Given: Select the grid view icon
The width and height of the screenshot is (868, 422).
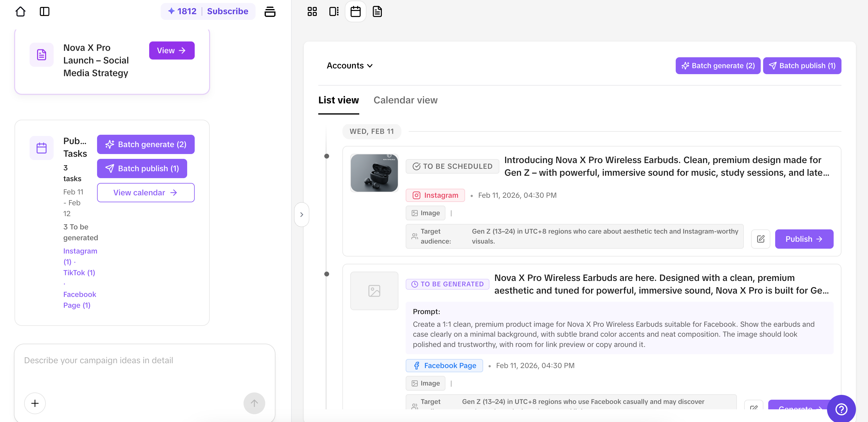Looking at the screenshot, I should [312, 11].
